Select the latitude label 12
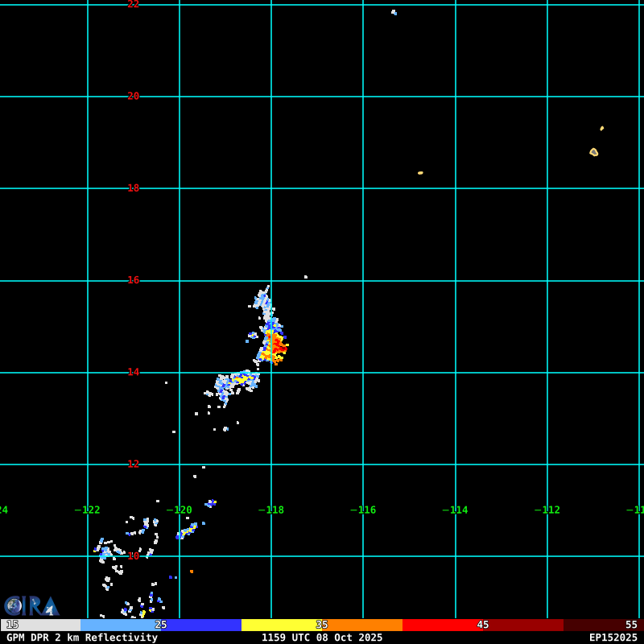The height and width of the screenshot is (644, 644). click(133, 464)
